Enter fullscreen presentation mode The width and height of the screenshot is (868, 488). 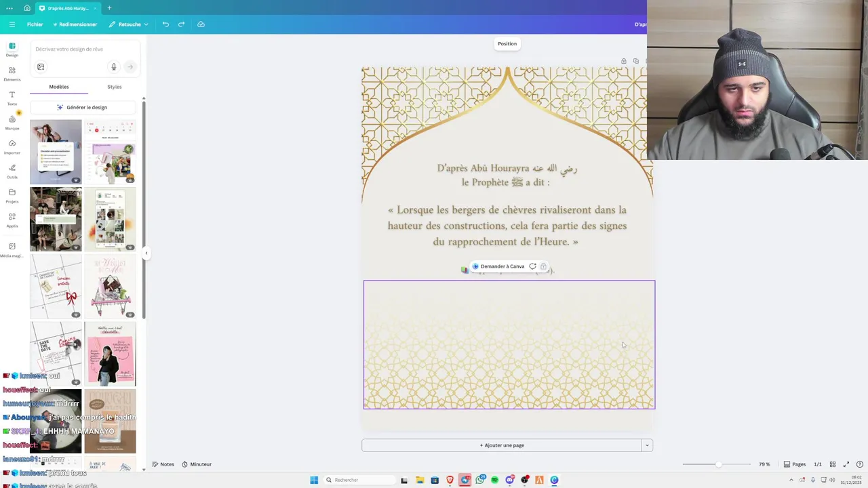pos(846,464)
